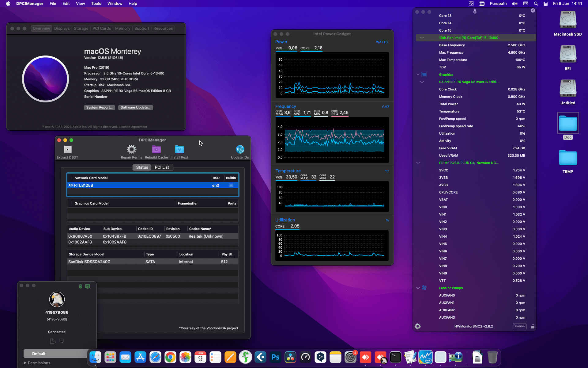Click the Update IDs globe icon
Image resolution: width=588 pixels, height=368 pixels.
[x=240, y=149]
